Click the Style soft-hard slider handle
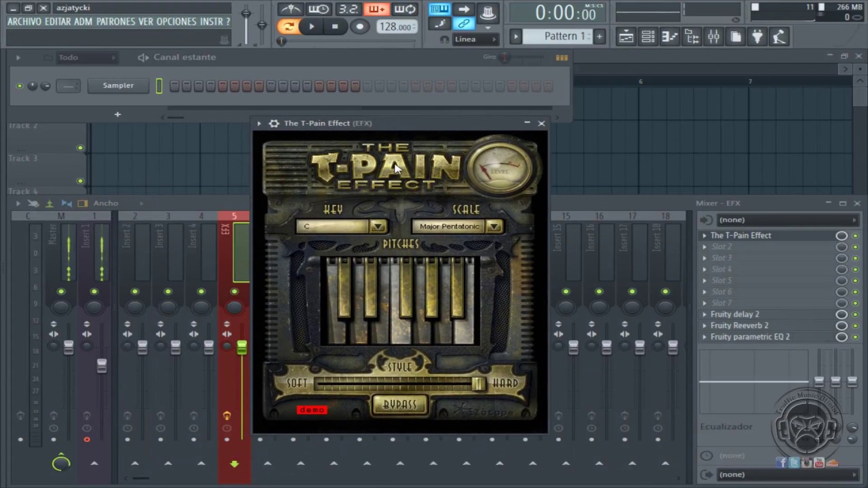Image resolution: width=868 pixels, height=488 pixels. tap(478, 384)
